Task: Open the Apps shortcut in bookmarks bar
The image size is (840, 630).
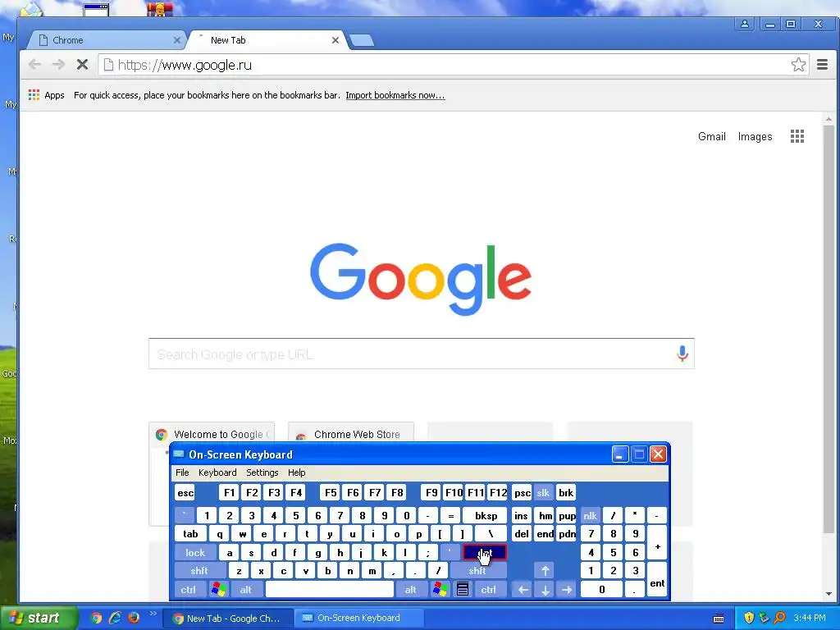Action: click(x=46, y=95)
